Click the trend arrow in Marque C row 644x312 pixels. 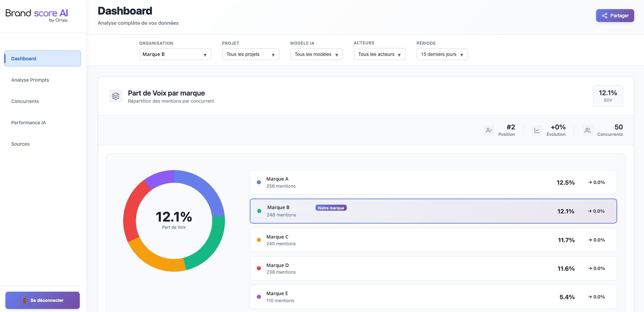point(590,240)
